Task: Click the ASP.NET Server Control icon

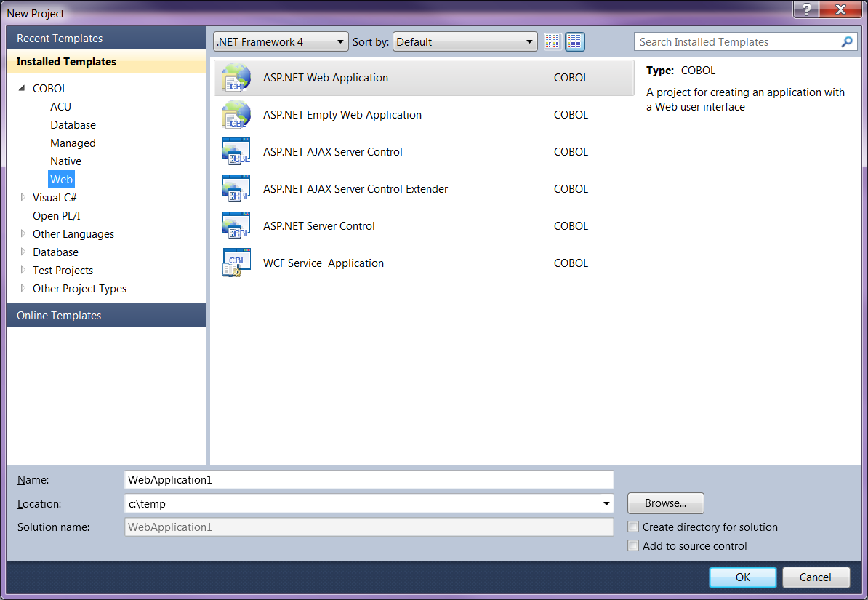Action: tap(236, 226)
